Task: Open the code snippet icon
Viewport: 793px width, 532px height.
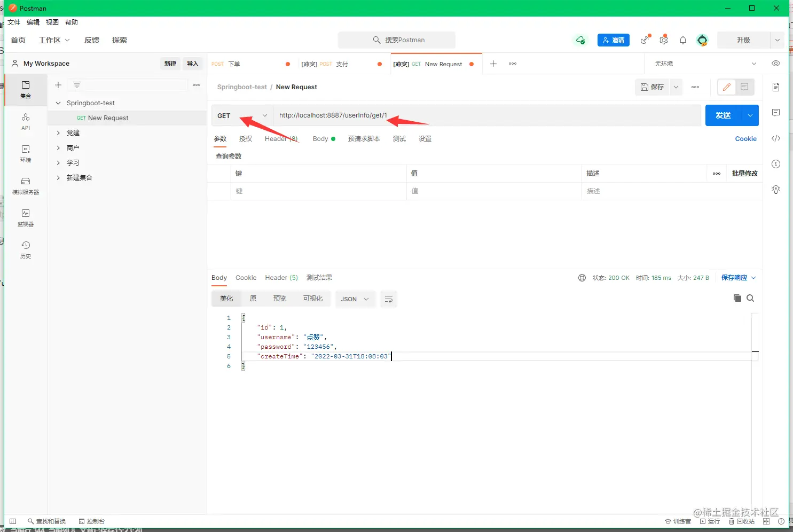Action: (776, 138)
